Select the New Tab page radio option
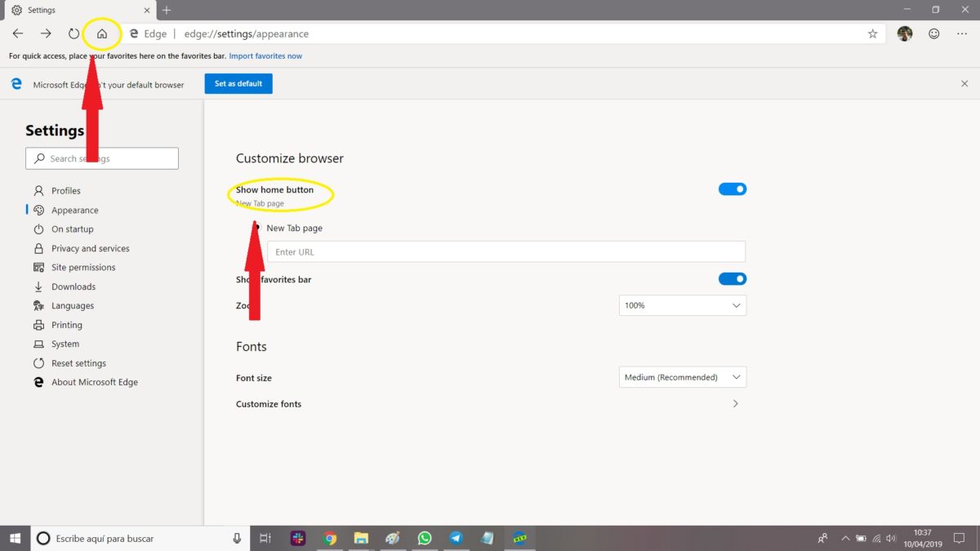 (256, 229)
